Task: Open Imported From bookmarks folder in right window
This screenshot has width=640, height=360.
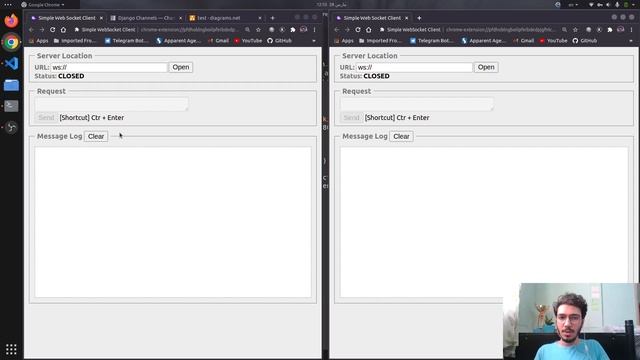Action: point(380,41)
